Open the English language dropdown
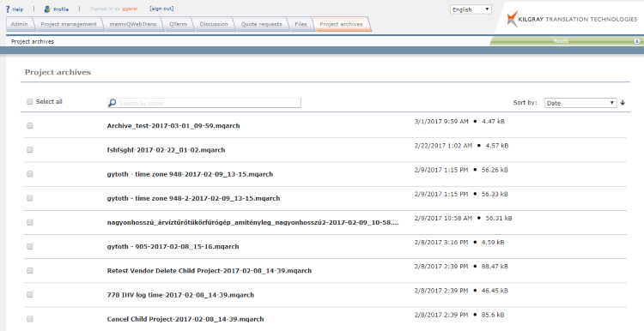Image resolution: width=644 pixels, height=331 pixels. coord(471,9)
